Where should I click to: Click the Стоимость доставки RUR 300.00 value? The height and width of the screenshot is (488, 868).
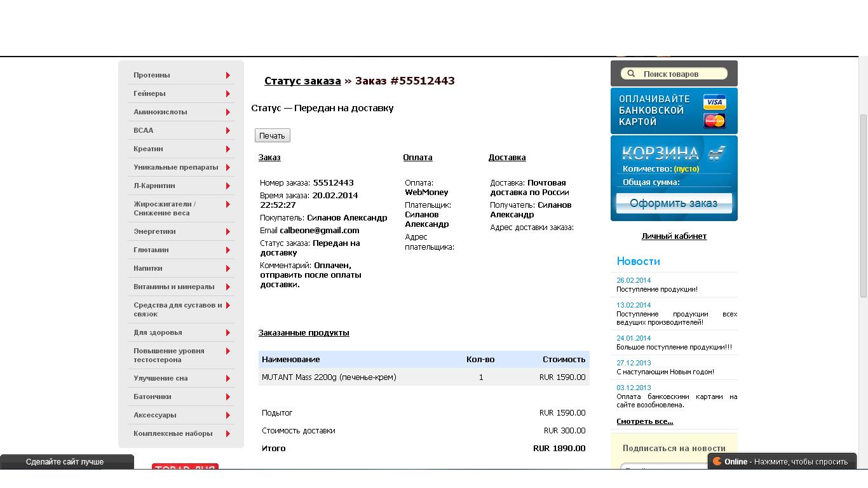565,430
